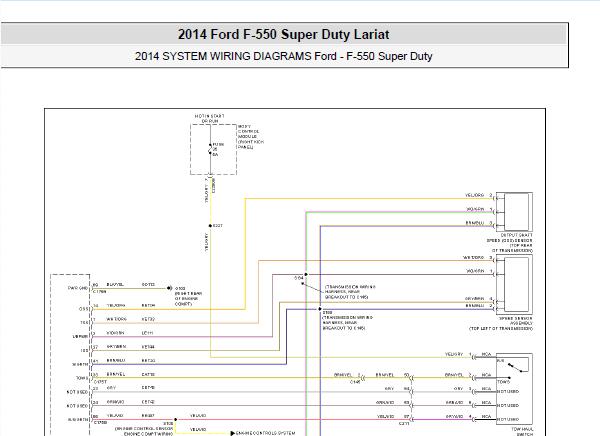Image resolution: width=600 pixels, height=436 pixels.
Task: Click the splice dot below the body control module
Action: pos(210,226)
